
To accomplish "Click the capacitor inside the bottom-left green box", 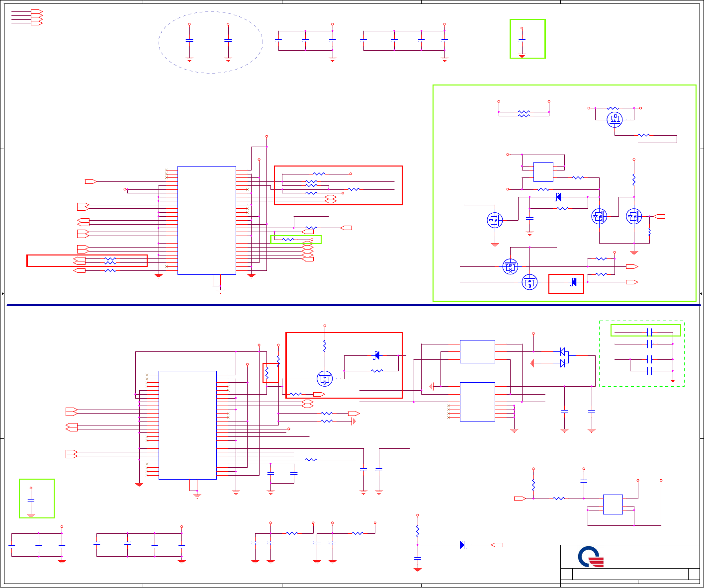I will click(x=31, y=500).
